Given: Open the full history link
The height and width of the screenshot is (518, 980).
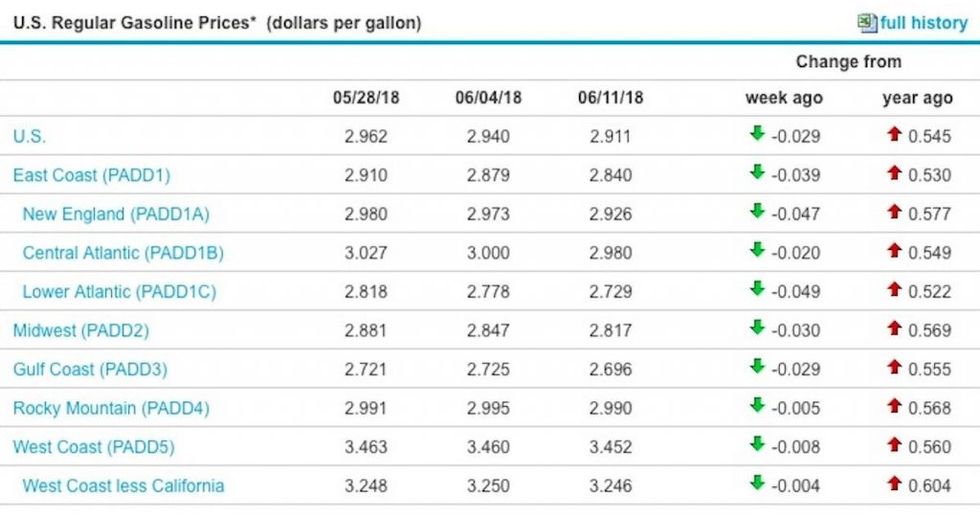Looking at the screenshot, I should coord(923,22).
